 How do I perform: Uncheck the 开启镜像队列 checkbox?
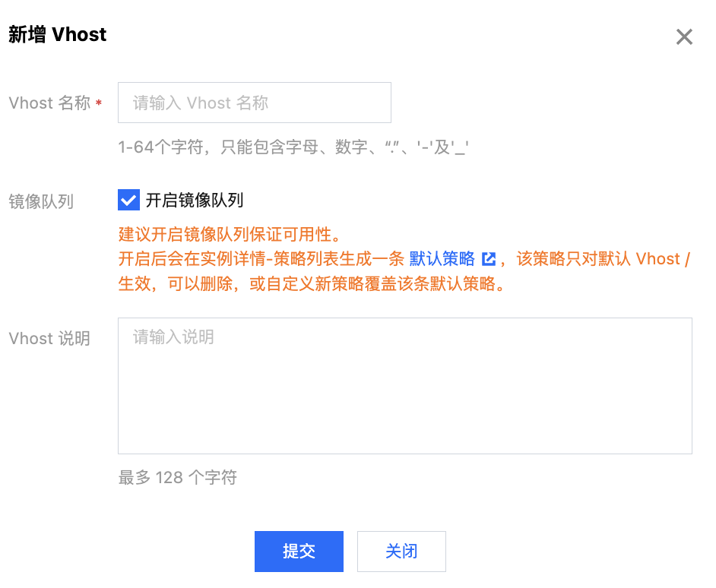pyautogui.click(x=128, y=200)
